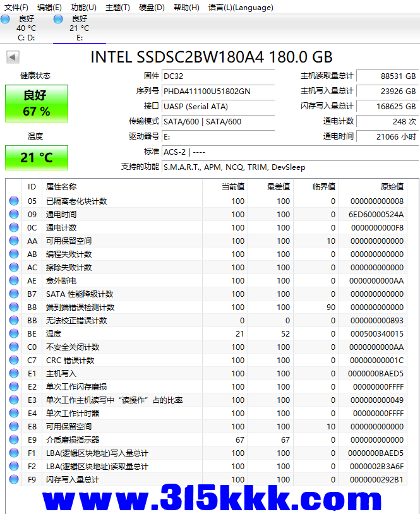The height and width of the screenshot is (514, 420).
Task: Click status orb of attribute 05 已隔离老化块计数
Action: pyautogui.click(x=14, y=201)
